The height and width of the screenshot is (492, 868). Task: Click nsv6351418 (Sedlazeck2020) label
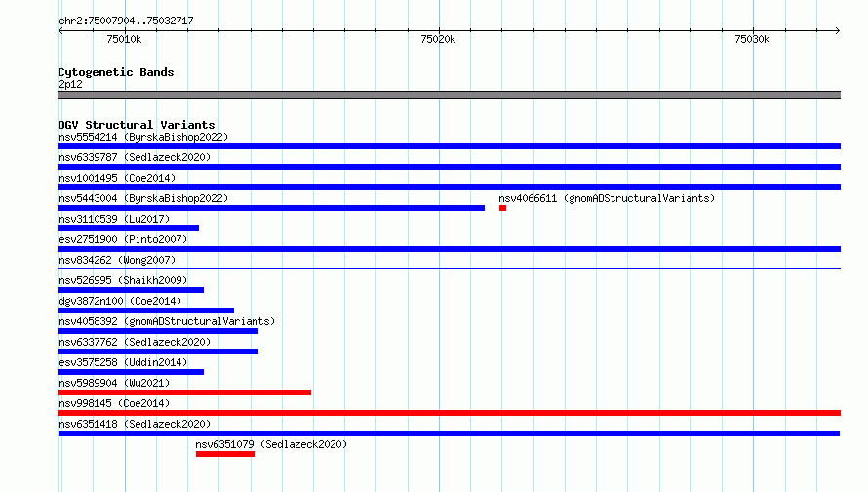pos(135,424)
